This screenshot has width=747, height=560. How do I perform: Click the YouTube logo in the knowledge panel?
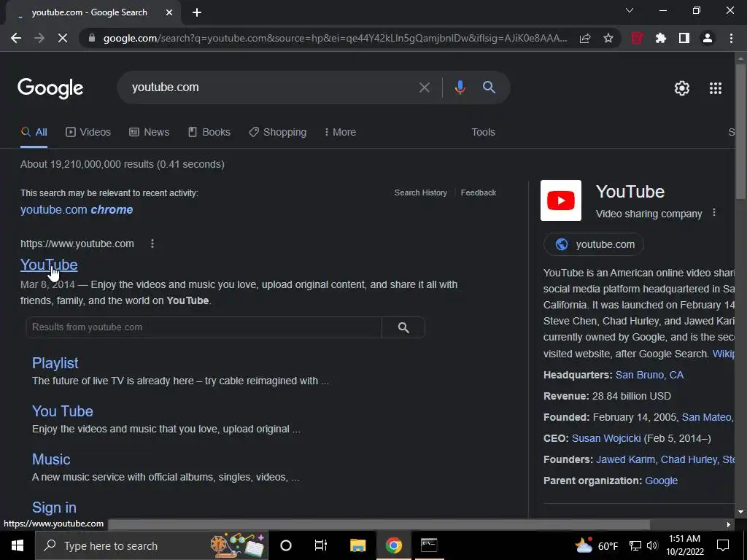pos(561,201)
